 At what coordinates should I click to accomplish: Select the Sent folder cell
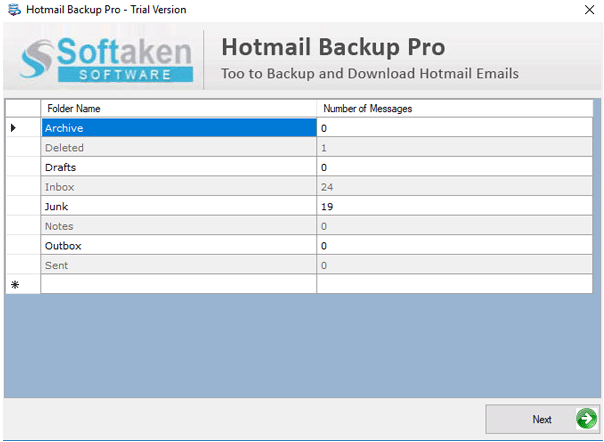pos(179,265)
